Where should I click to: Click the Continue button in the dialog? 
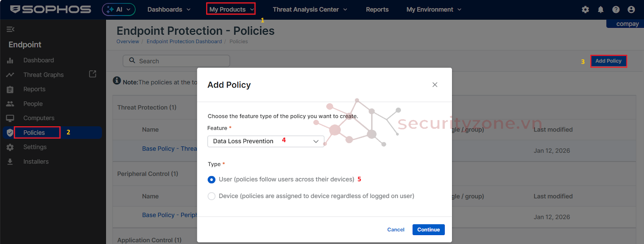pyautogui.click(x=428, y=229)
